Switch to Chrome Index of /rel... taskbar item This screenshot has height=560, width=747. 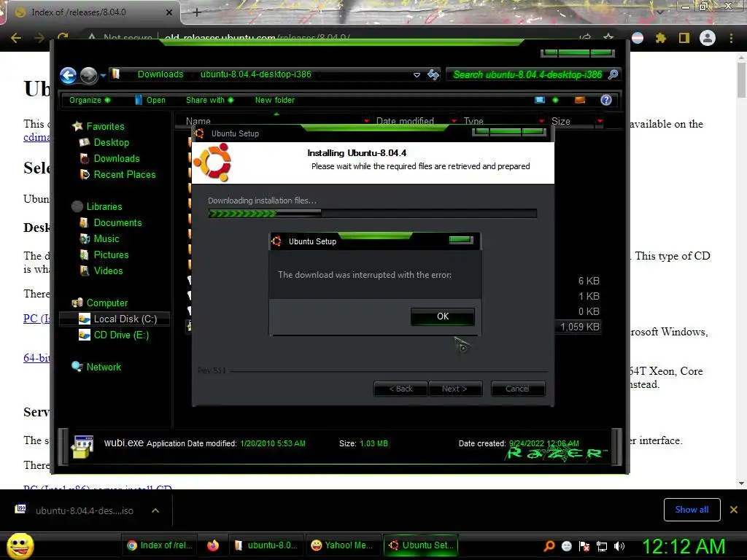160,545
